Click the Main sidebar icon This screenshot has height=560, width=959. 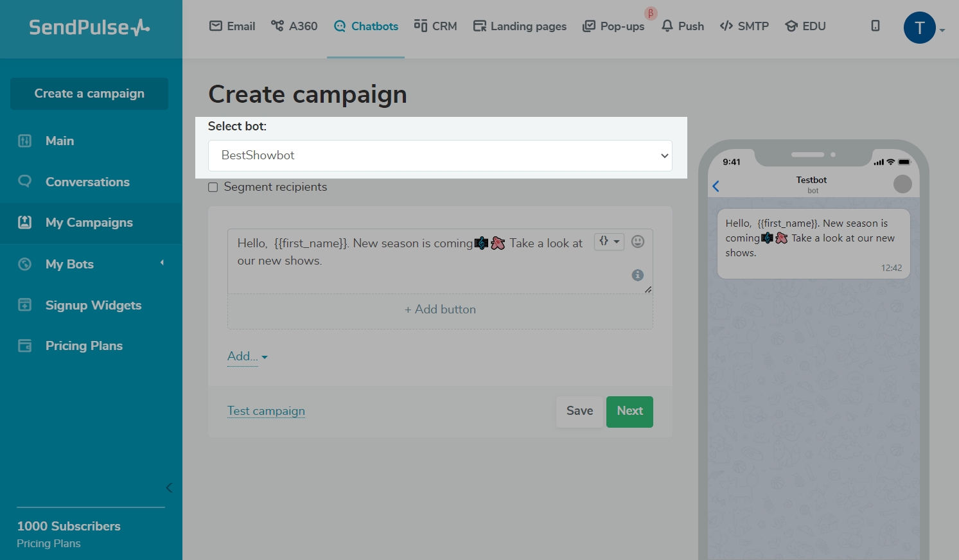pyautogui.click(x=25, y=141)
